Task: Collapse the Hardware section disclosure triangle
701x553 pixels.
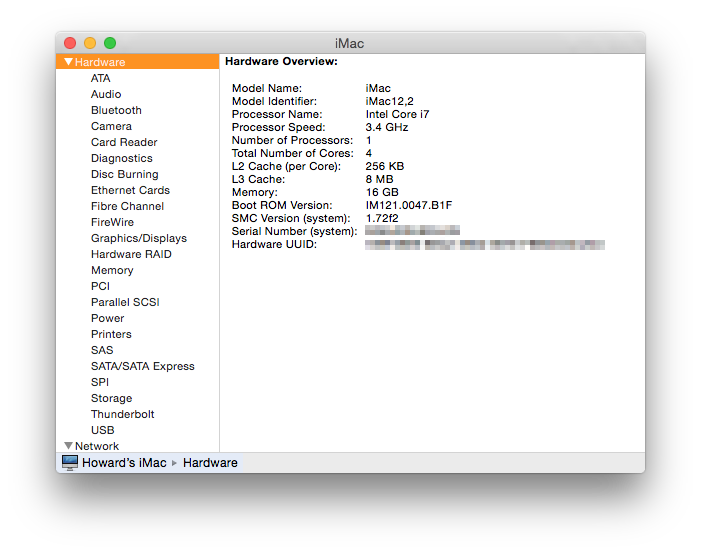Action: click(68, 62)
